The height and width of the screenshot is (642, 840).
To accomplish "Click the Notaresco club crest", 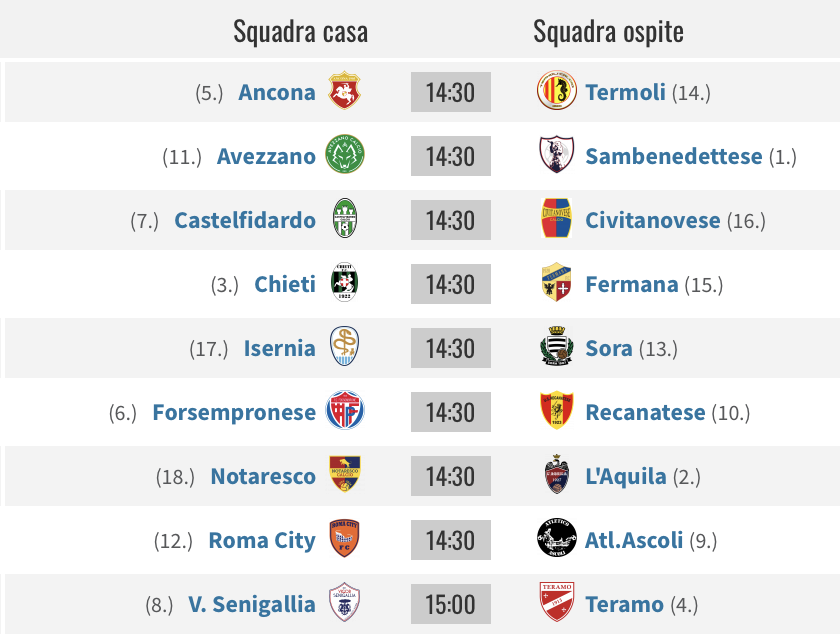I will click(344, 474).
